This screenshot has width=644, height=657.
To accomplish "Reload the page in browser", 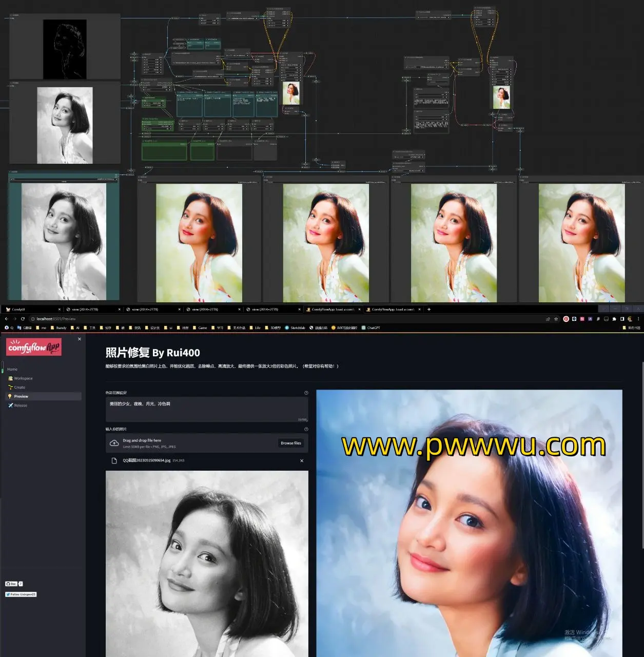I will [23, 319].
